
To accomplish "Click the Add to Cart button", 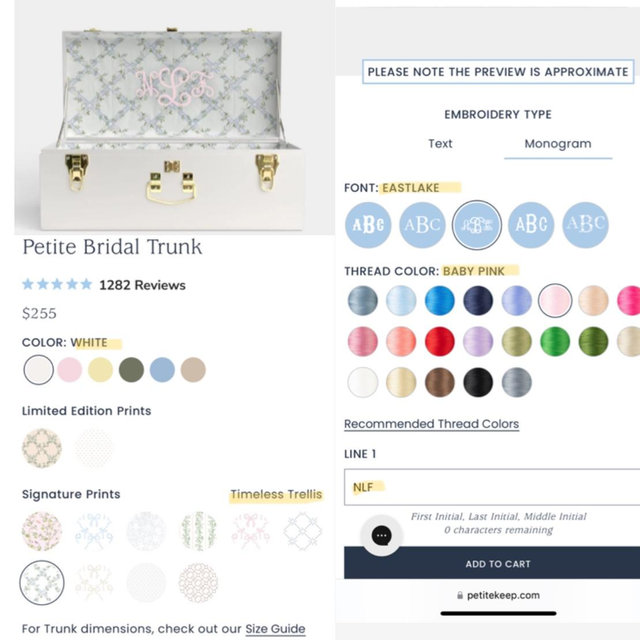I will pos(492,564).
